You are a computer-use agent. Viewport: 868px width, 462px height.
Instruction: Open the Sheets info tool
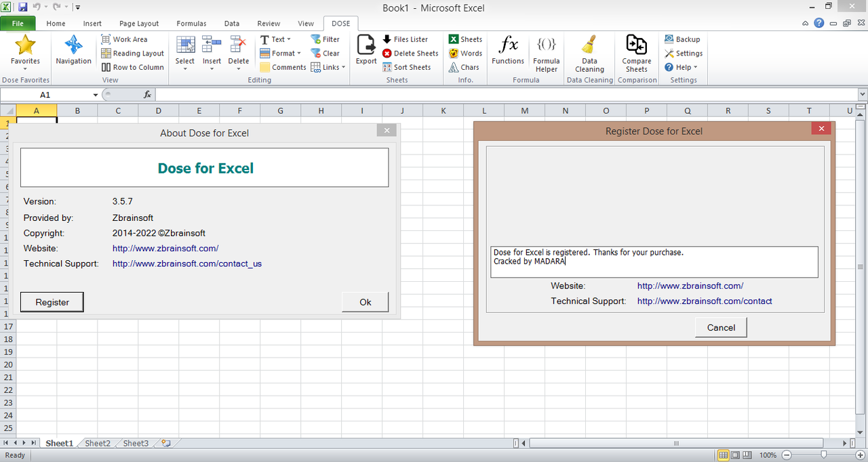[465, 39]
